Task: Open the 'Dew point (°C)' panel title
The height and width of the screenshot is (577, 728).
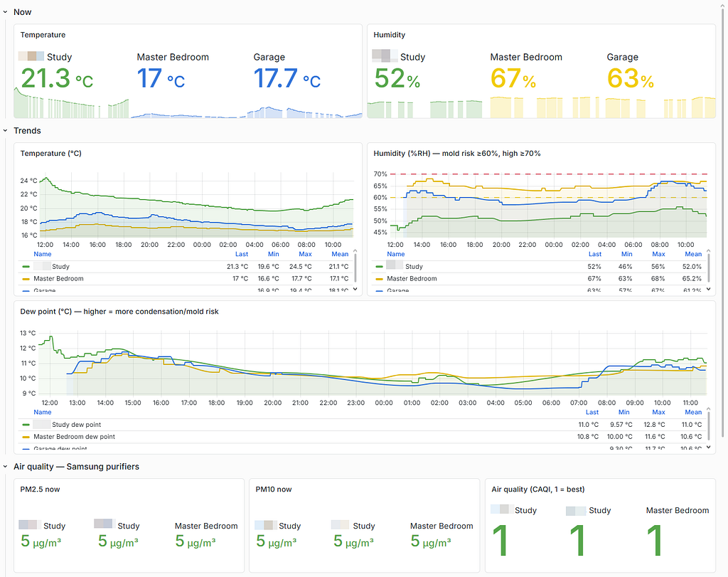Action: tap(119, 311)
